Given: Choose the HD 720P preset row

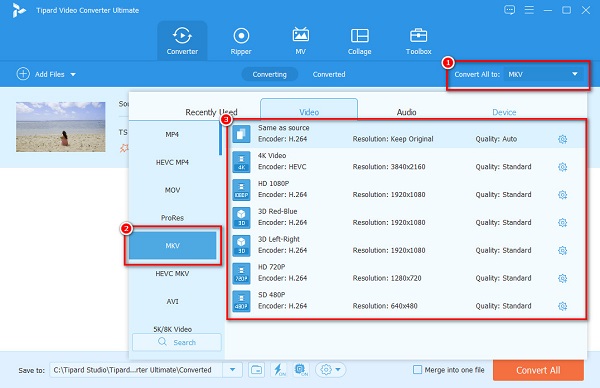Looking at the screenshot, I should coord(407,273).
